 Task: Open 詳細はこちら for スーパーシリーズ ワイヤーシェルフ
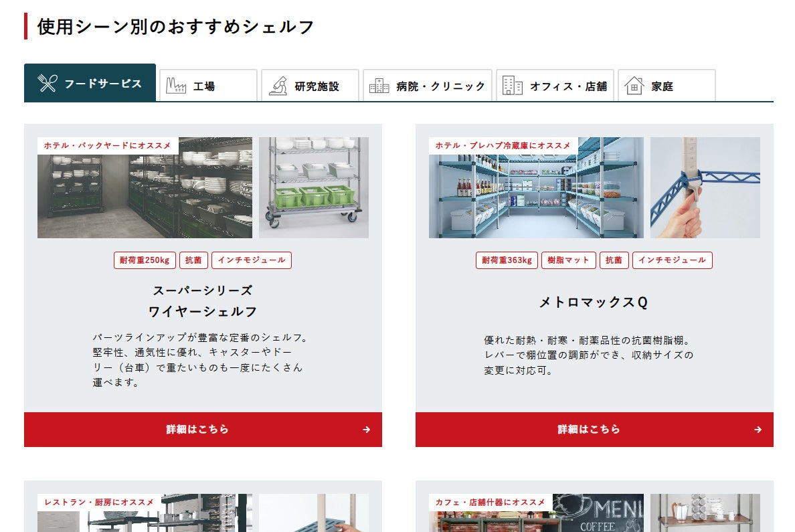203,430
